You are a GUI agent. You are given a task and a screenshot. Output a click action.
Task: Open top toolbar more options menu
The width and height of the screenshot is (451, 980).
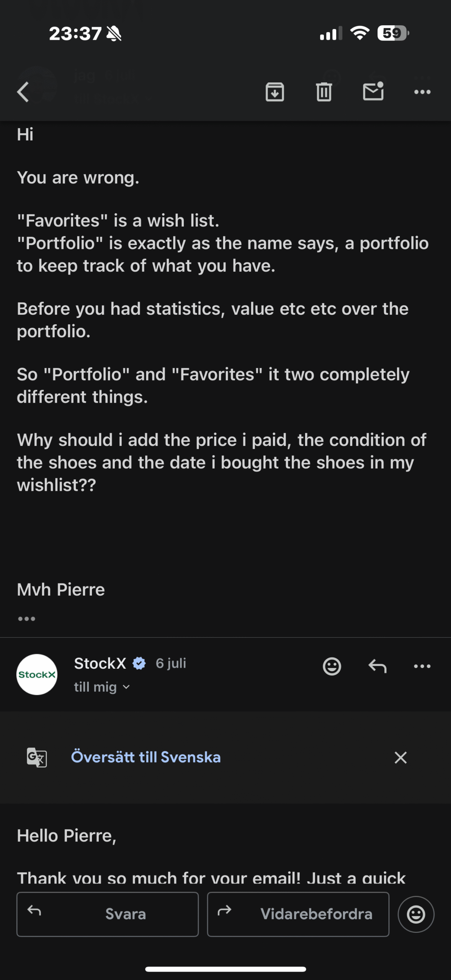[422, 92]
